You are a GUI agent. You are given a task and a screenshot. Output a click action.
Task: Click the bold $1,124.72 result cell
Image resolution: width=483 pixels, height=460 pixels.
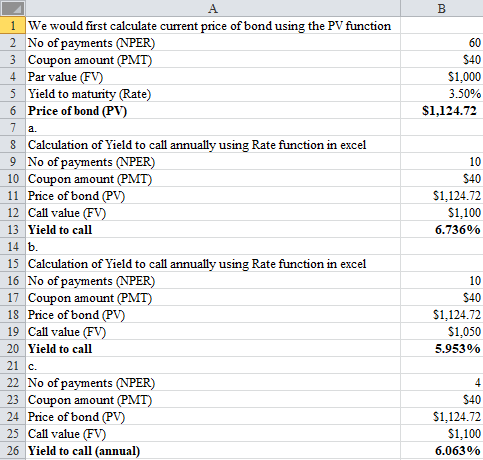coord(442,110)
